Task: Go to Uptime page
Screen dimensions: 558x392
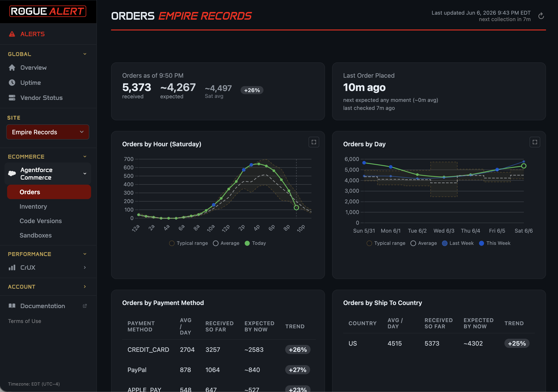Action: [x=31, y=83]
